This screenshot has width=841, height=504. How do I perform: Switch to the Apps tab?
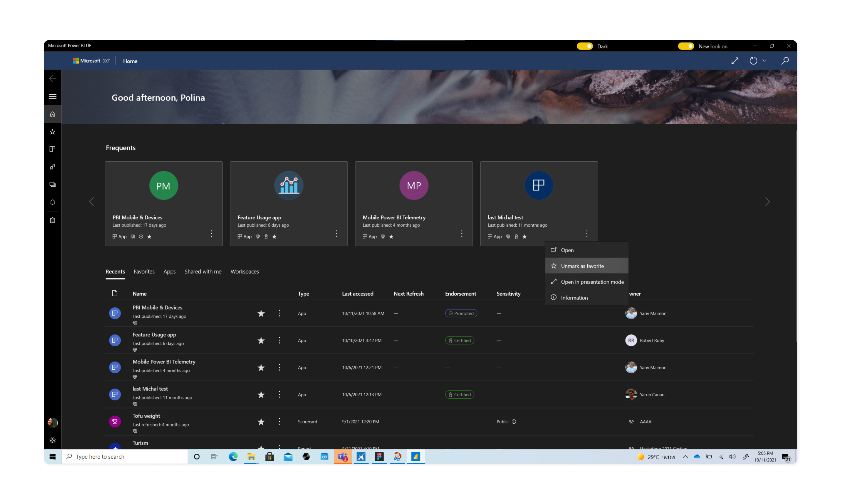click(169, 271)
